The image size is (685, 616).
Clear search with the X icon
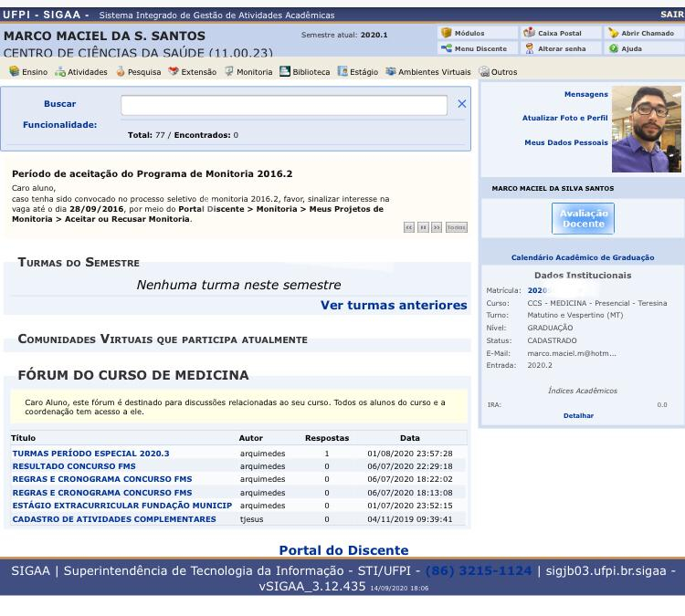tap(462, 103)
